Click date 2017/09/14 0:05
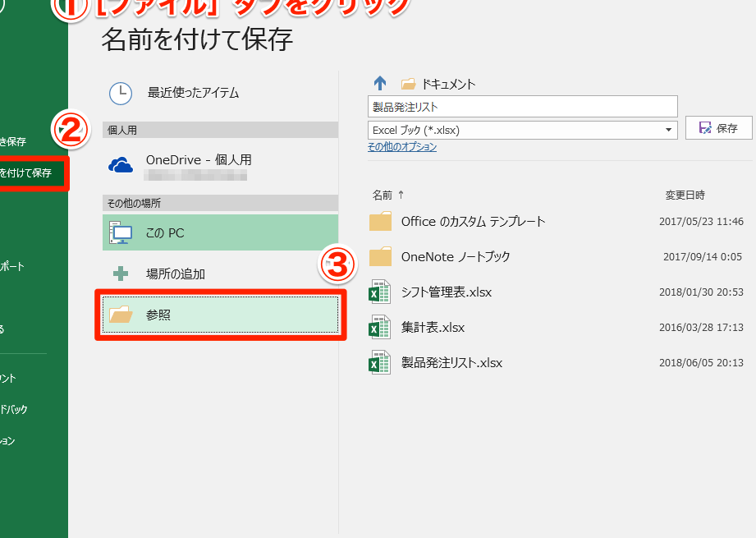This screenshot has width=756, height=538. 703,257
